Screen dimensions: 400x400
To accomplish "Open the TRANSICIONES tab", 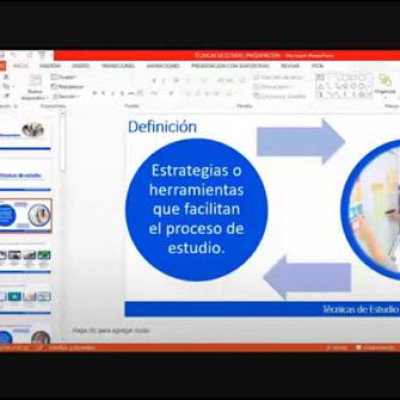I will 118,66.
